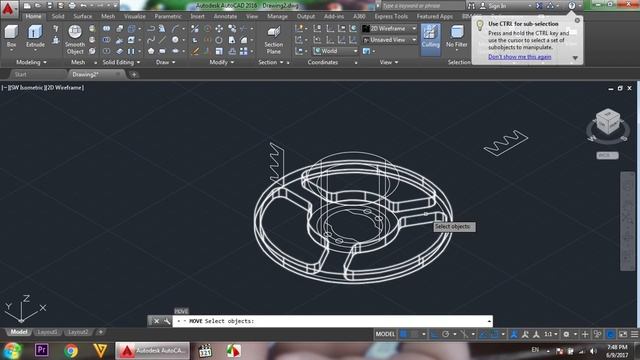Switch to the Surface ribbon tab
This screenshot has width=640, height=360.
tap(82, 16)
